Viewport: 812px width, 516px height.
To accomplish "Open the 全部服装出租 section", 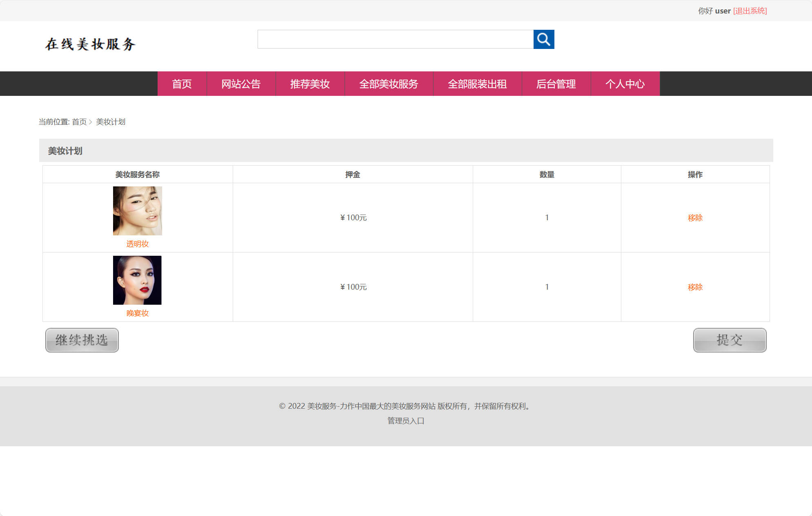I will 477,84.
